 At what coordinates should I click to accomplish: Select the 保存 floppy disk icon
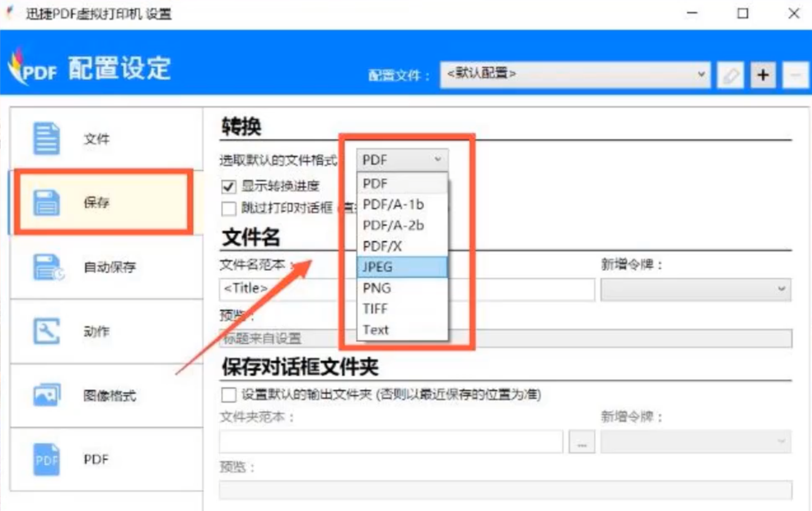(x=46, y=202)
